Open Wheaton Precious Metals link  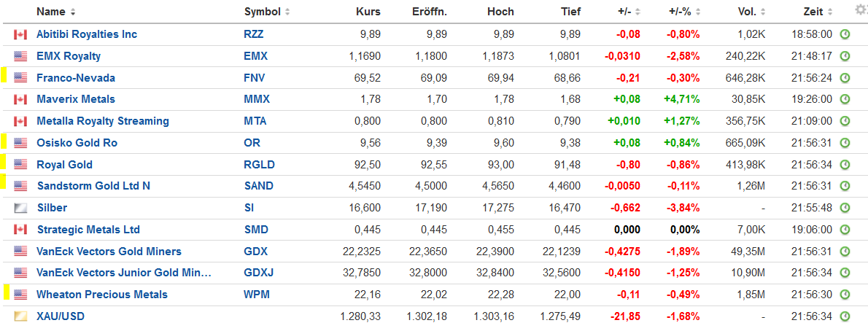pyautogui.click(x=102, y=295)
